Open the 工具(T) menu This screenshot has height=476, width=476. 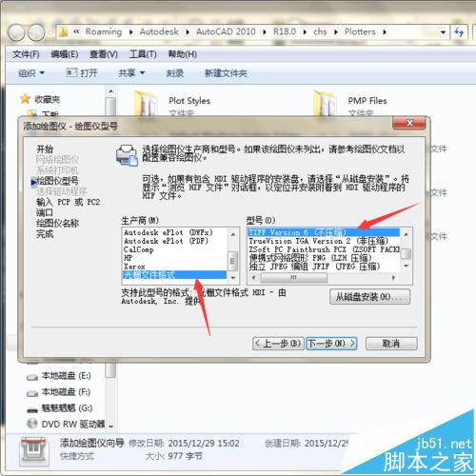[143, 54]
